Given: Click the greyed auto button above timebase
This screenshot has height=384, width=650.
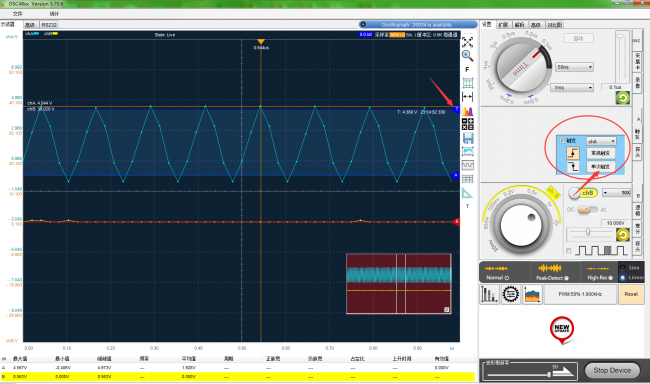Looking at the screenshot, I should [x=578, y=38].
